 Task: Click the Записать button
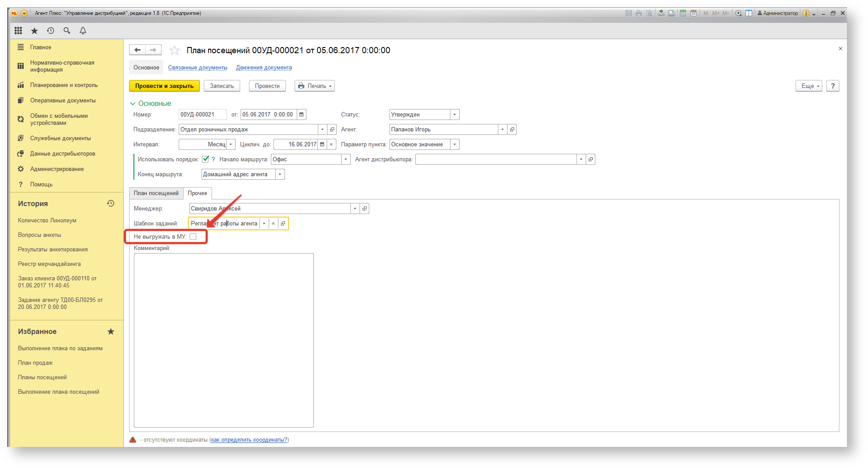tap(222, 86)
